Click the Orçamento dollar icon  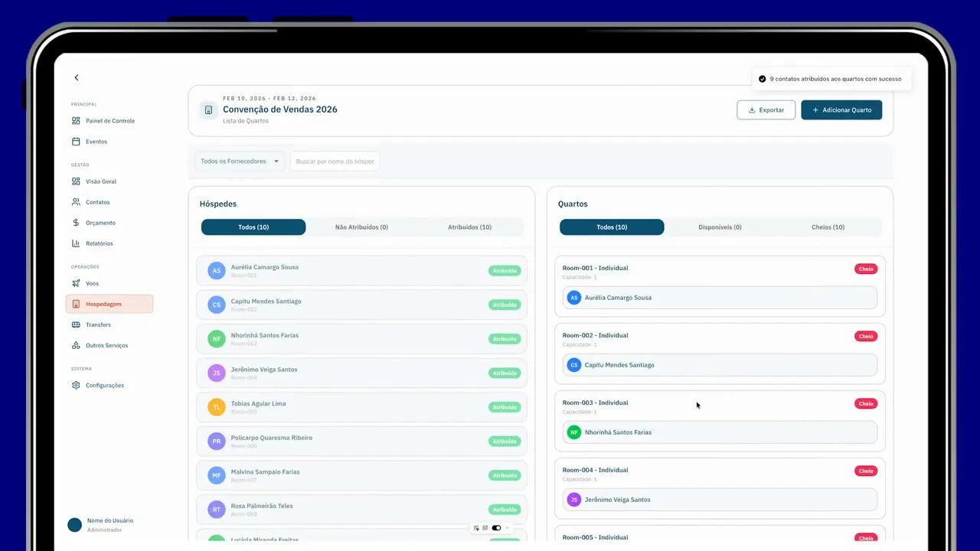tap(76, 223)
